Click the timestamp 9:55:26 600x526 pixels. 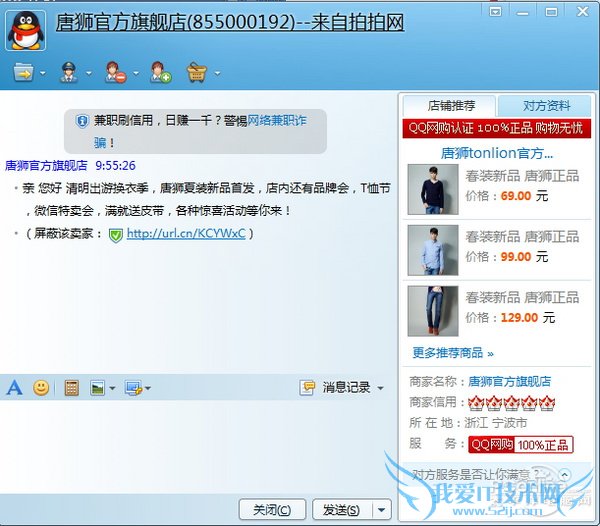click(x=115, y=165)
